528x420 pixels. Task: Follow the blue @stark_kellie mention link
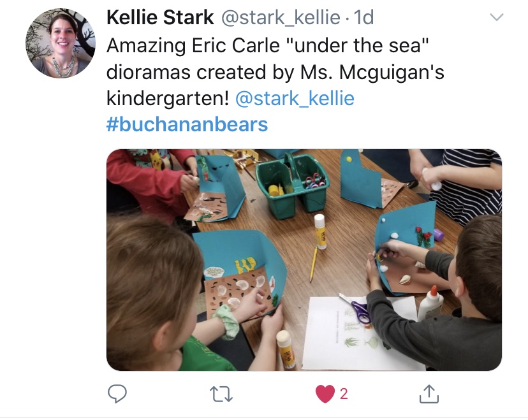295,98
